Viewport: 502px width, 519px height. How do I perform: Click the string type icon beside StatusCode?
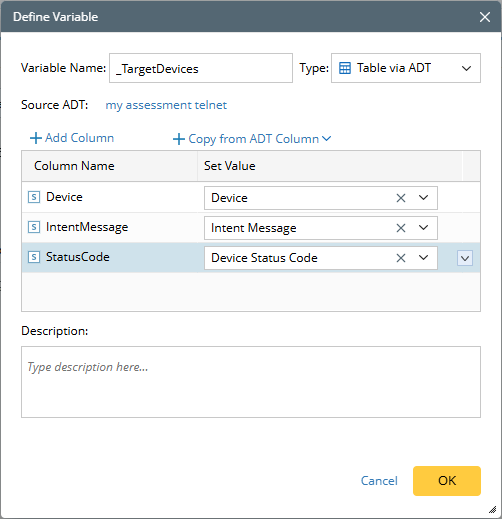34,257
